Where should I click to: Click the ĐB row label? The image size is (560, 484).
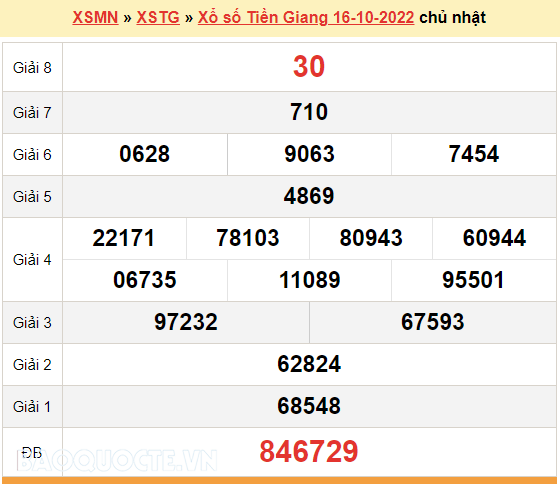pos(32,453)
